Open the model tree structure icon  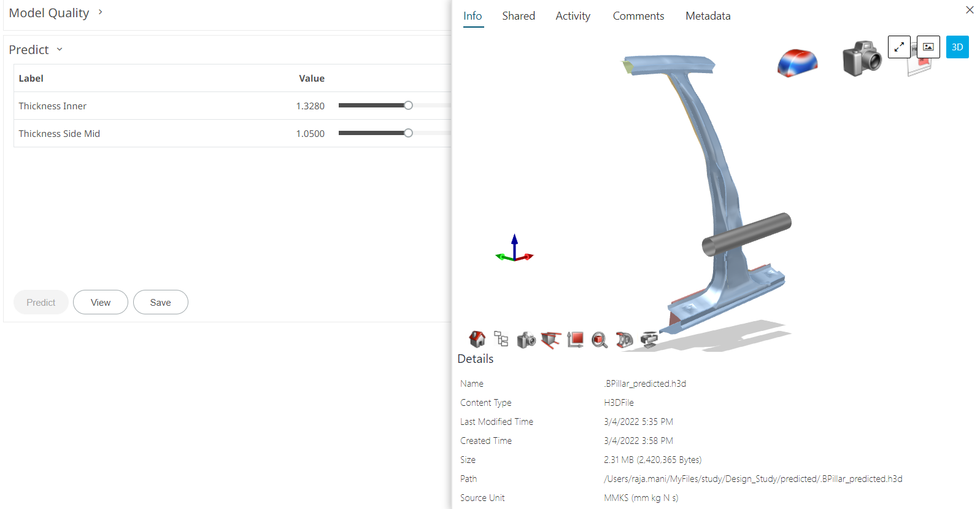tap(501, 339)
